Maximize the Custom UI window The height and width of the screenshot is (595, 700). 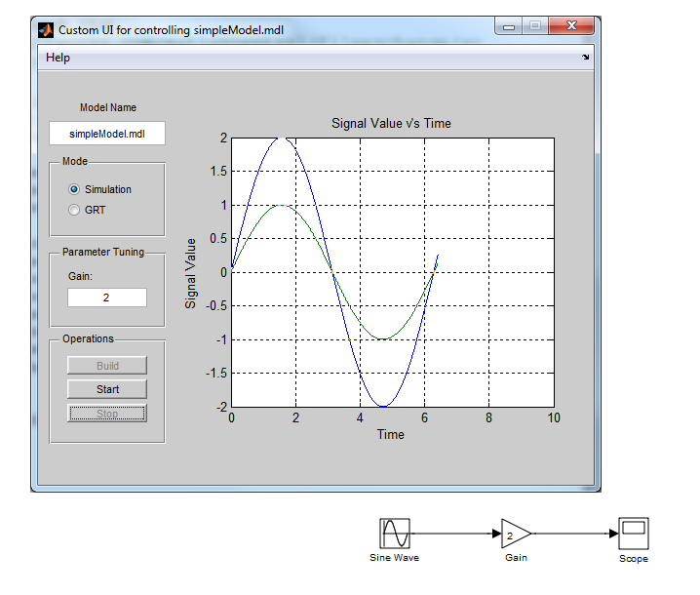[x=535, y=28]
